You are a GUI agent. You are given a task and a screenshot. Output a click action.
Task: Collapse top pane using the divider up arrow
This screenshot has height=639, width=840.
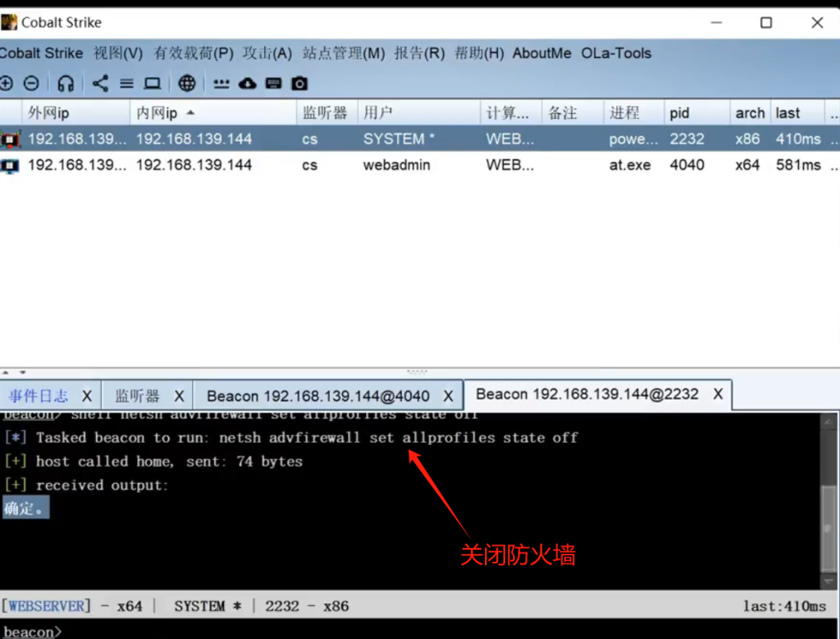coord(6,372)
